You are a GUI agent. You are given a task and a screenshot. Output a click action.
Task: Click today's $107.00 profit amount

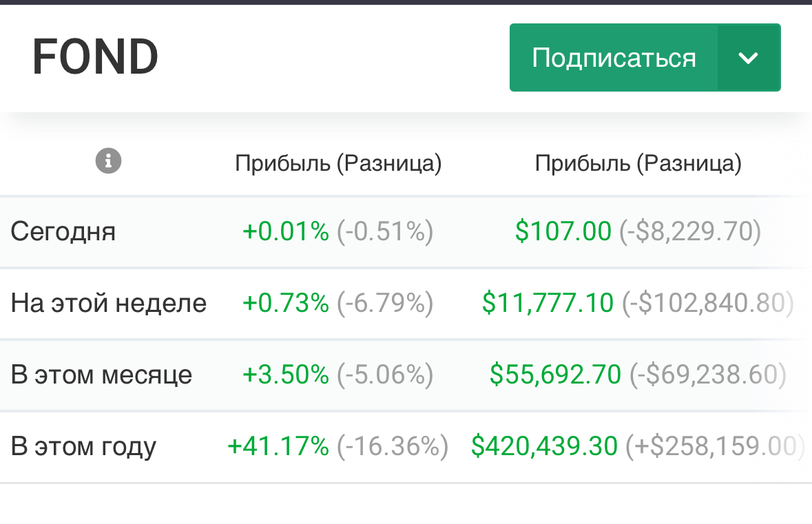pos(563,232)
